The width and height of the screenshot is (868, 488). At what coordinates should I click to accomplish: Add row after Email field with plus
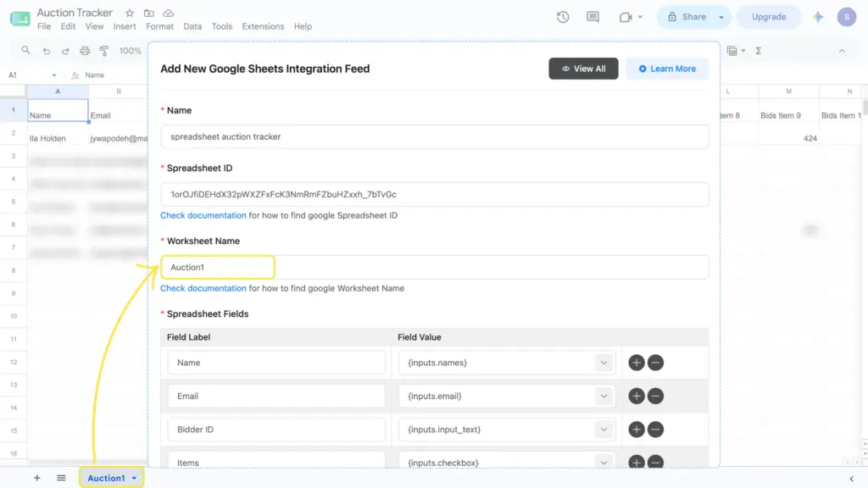tap(637, 396)
